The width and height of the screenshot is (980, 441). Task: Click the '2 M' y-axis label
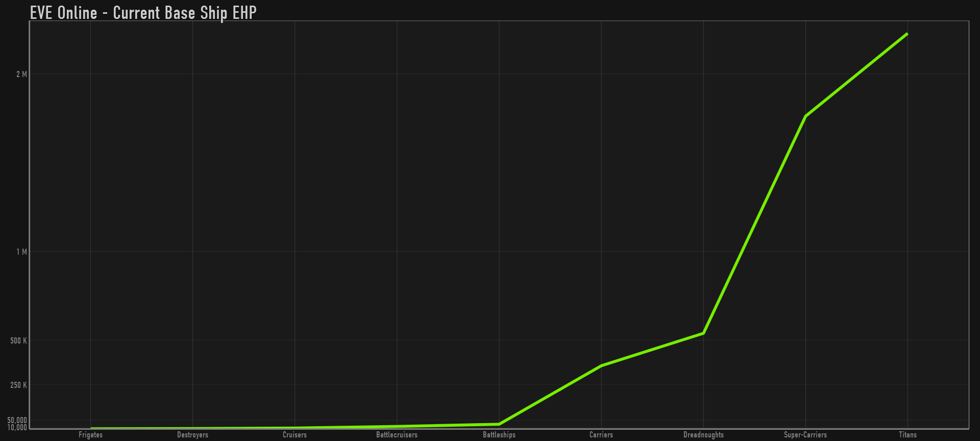click(21, 75)
